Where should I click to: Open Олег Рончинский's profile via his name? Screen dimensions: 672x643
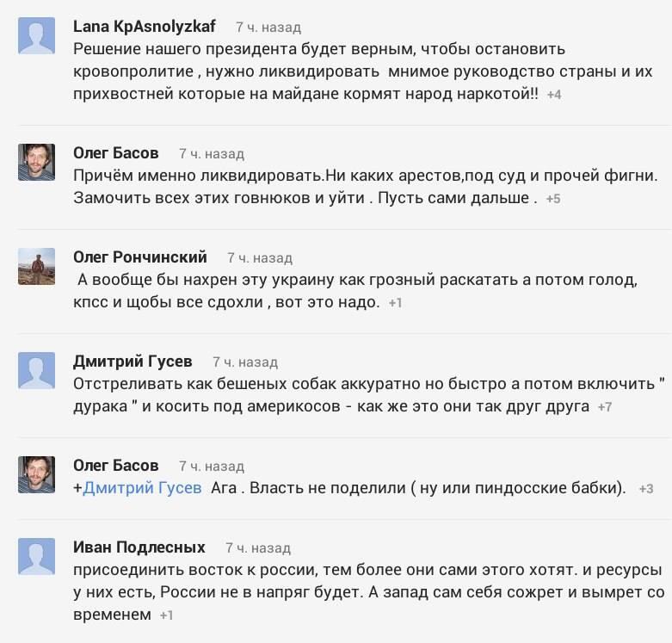(140, 257)
